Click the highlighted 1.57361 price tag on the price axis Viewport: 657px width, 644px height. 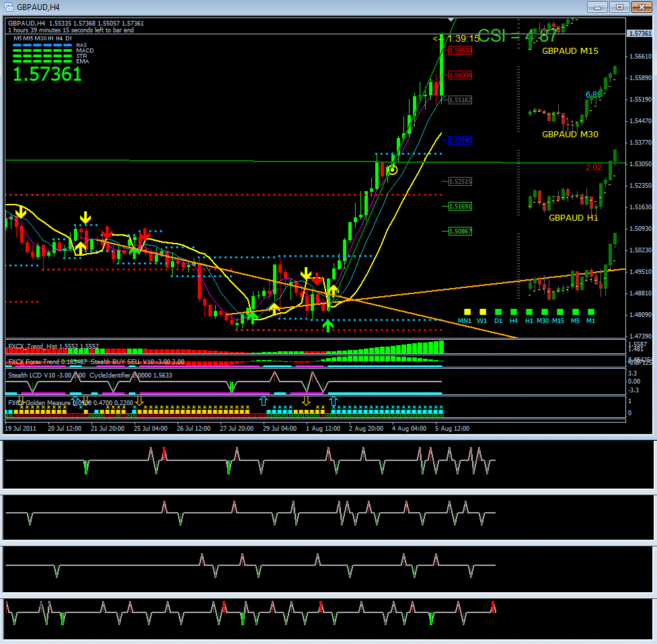(640, 34)
